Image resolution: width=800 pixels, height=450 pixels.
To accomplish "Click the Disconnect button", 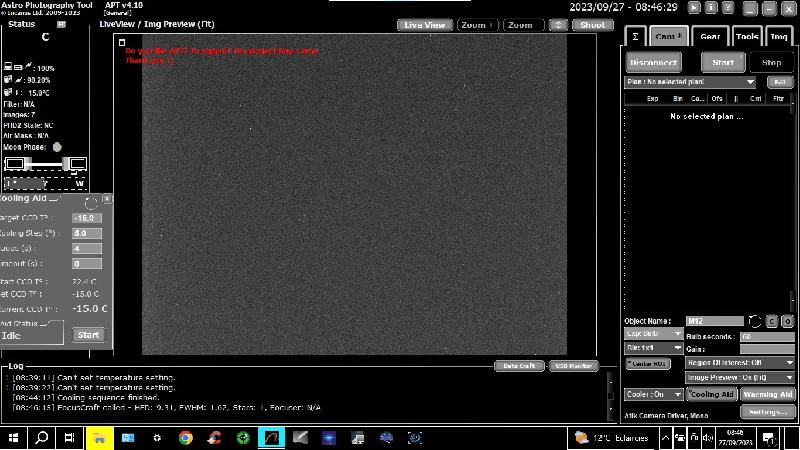I will pyautogui.click(x=654, y=62).
